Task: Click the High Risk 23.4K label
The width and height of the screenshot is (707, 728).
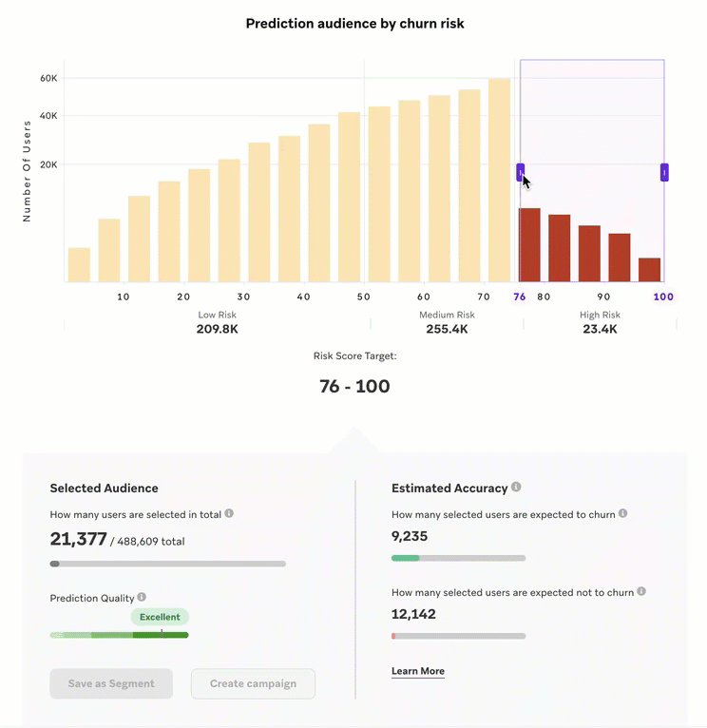Action: (x=600, y=322)
